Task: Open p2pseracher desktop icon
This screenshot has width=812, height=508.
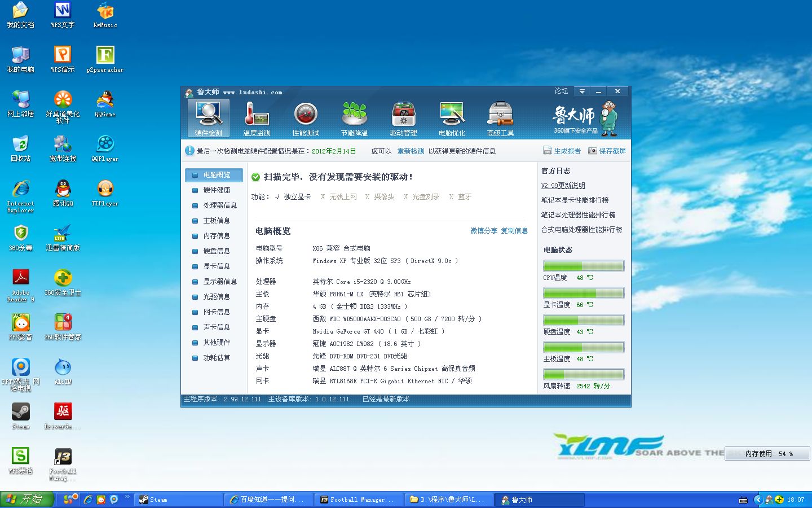Action: coord(105,60)
